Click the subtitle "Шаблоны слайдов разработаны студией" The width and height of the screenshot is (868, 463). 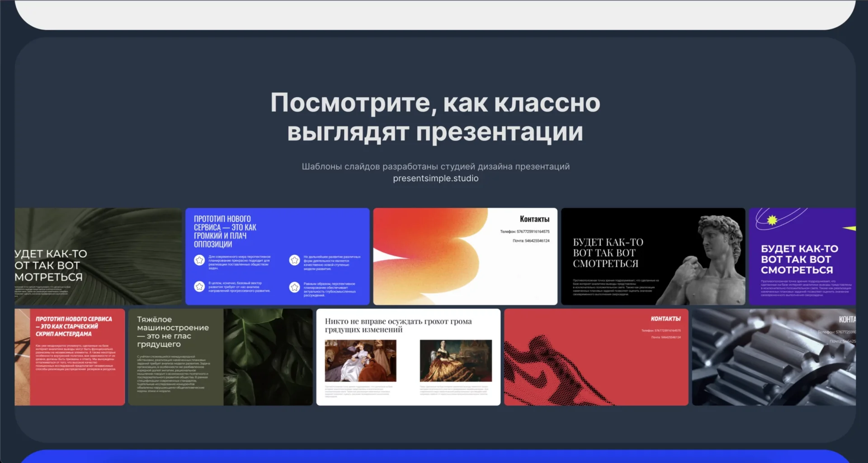(435, 167)
